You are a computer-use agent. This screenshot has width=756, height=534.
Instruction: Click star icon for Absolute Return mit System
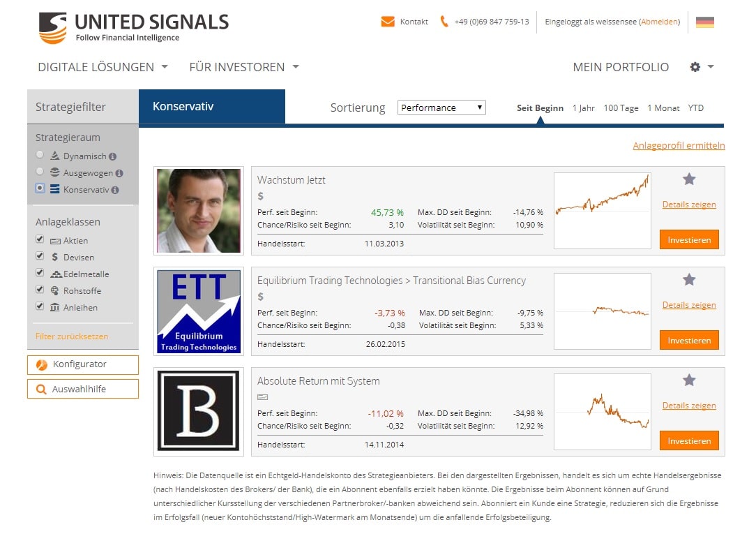[x=689, y=380]
